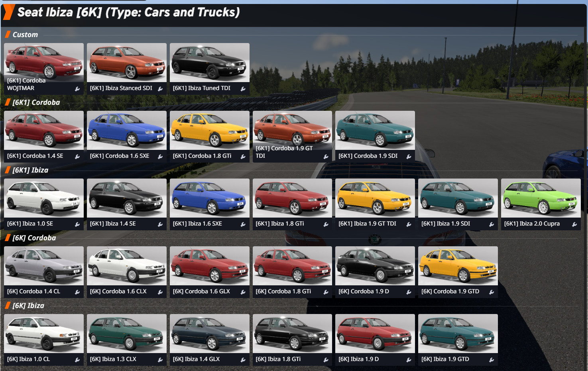Open wrench icon for [6K] Ibiza 1.4 GLX
The height and width of the screenshot is (371, 588).
243,360
